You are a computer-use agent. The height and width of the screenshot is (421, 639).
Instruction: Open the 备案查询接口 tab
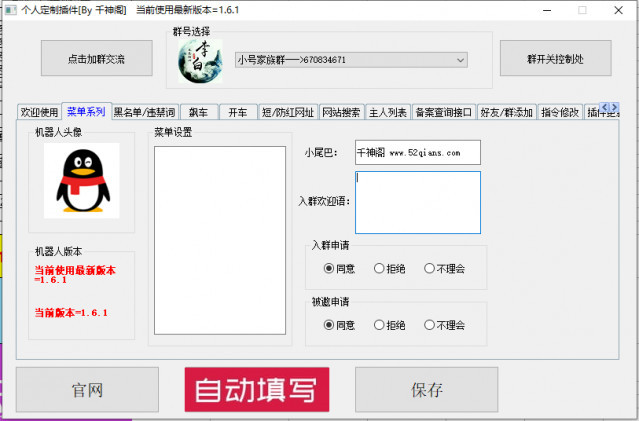[443, 112]
